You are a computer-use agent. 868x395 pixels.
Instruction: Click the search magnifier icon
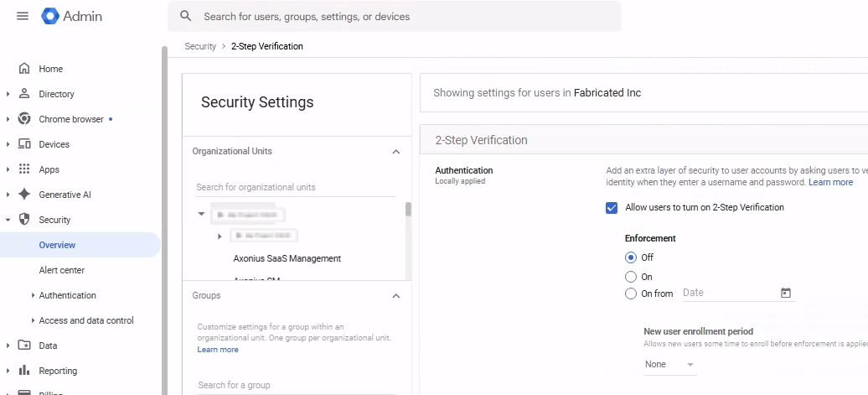pyautogui.click(x=185, y=16)
